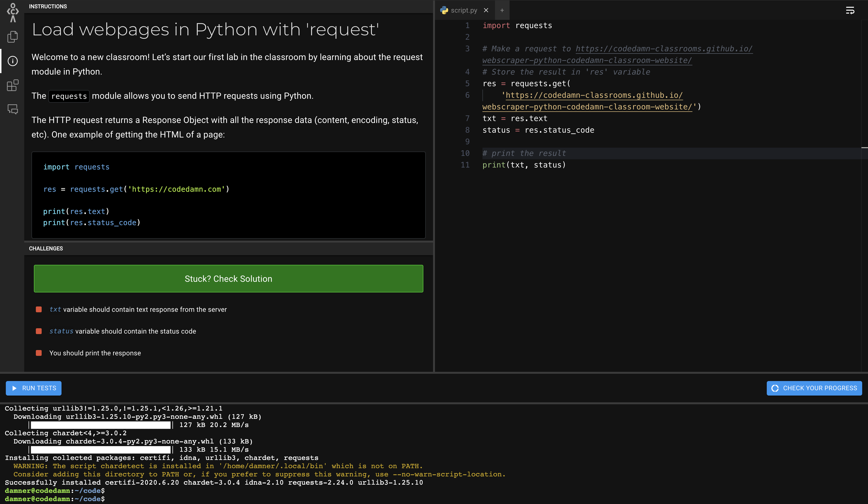The height and width of the screenshot is (504, 868).
Task: Select the instructions info icon
Action: 13,61
